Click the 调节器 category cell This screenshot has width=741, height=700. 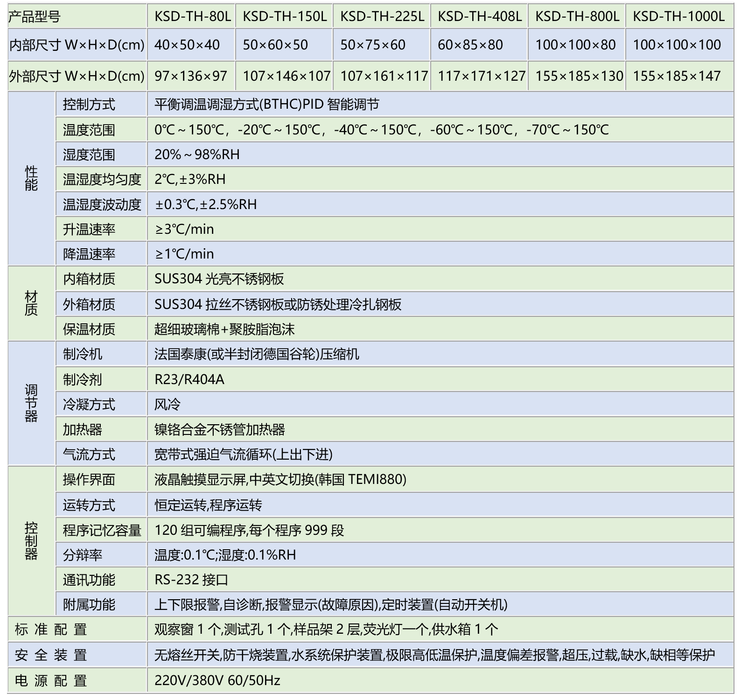(31, 404)
